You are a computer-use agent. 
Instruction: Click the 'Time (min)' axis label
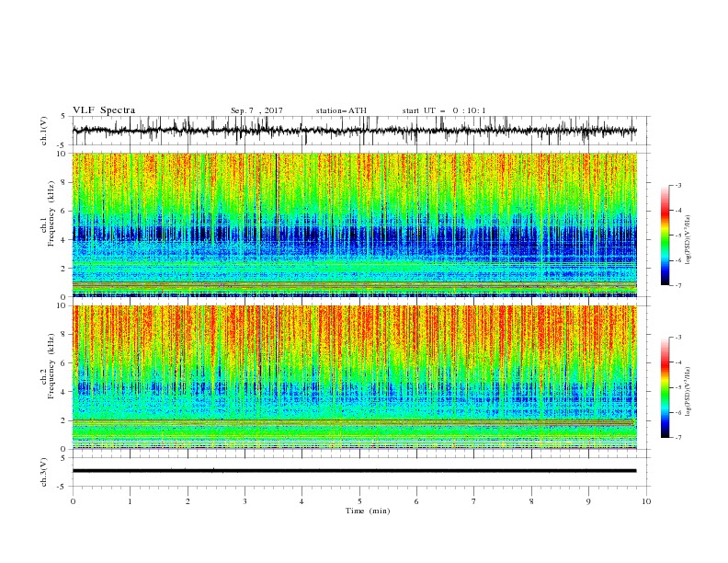tap(368, 511)
